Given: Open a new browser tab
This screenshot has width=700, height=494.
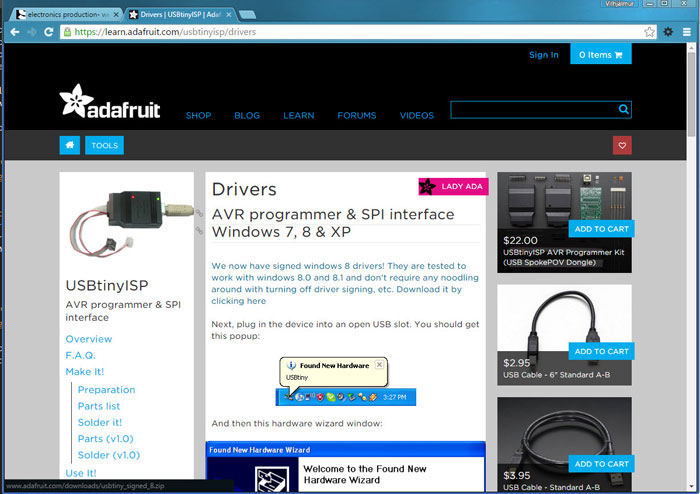Looking at the screenshot, I should coord(247,15).
